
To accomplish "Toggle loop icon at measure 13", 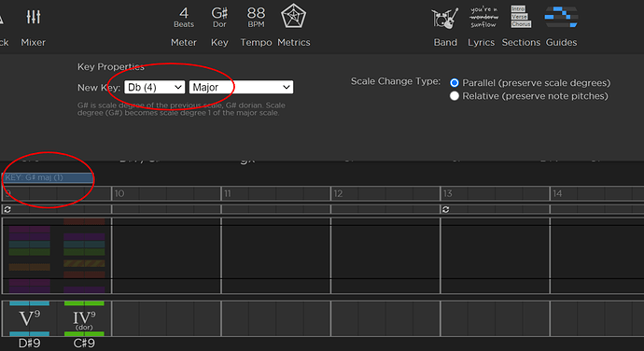I will pos(445,210).
